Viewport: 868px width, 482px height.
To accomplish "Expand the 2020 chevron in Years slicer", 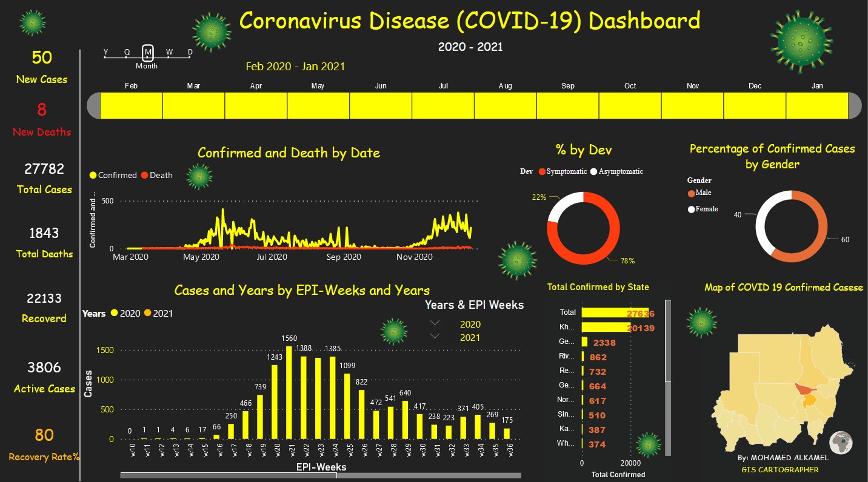I will pos(435,324).
